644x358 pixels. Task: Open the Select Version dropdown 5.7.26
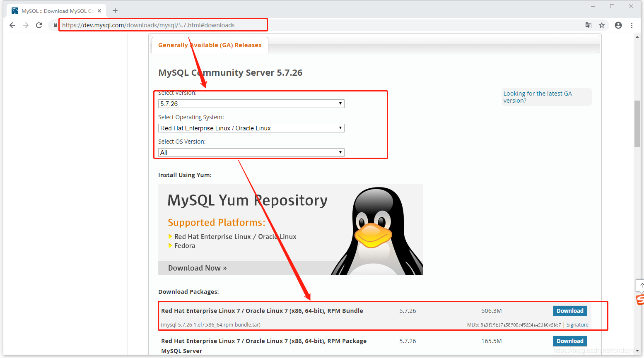point(251,104)
